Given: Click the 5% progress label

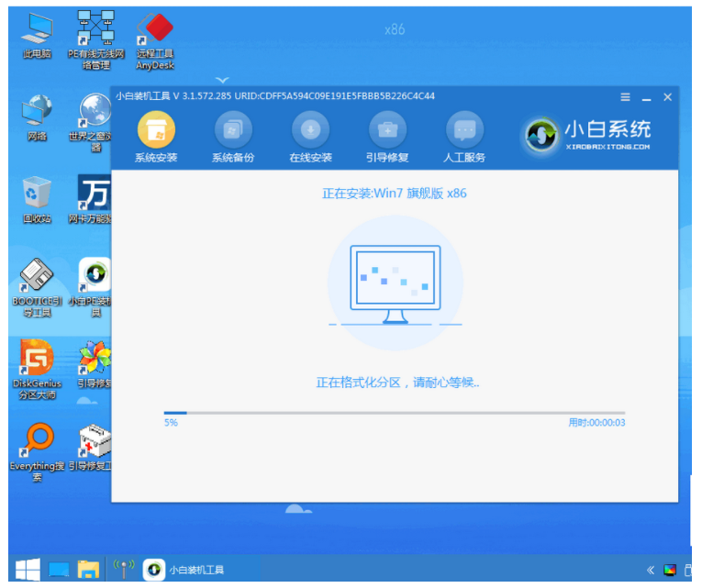Looking at the screenshot, I should coord(171,423).
